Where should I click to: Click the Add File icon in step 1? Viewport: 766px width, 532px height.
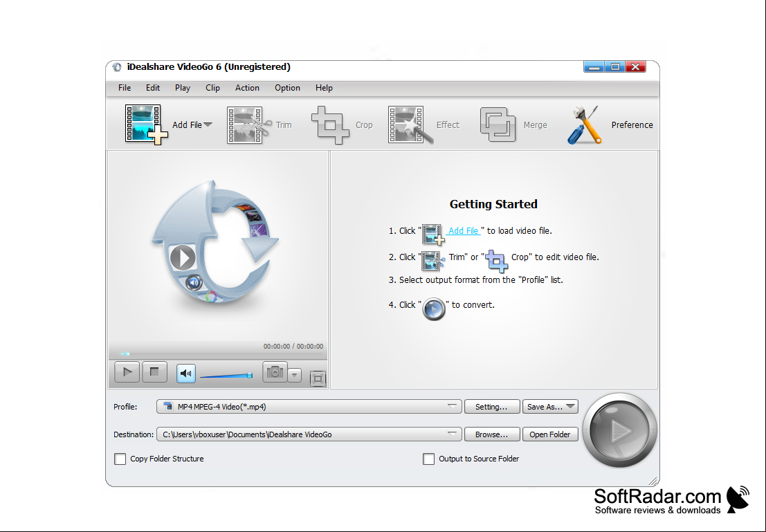pos(433,234)
